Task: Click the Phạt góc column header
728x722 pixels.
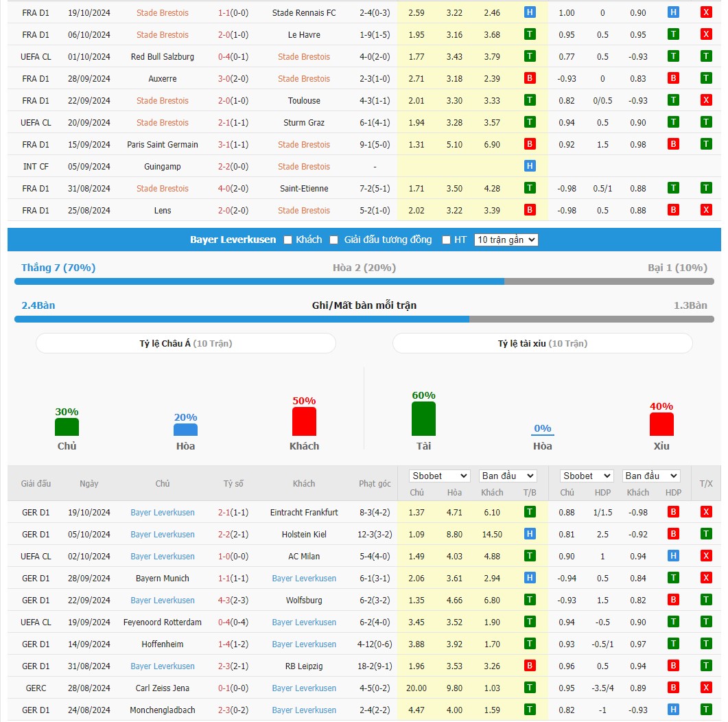Action: coord(375,483)
